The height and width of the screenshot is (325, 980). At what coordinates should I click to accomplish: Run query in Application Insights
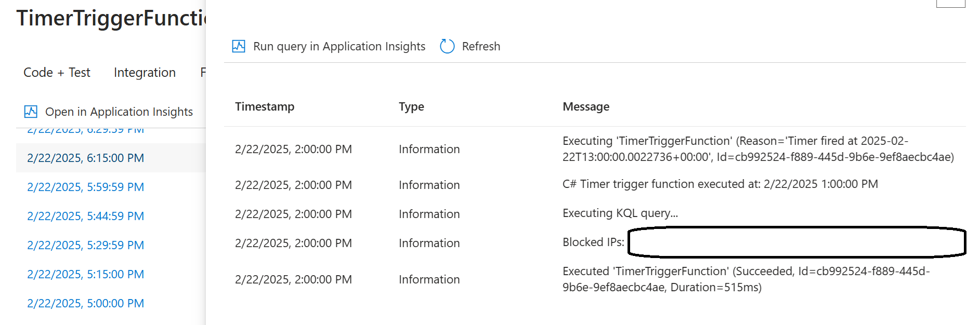(339, 46)
